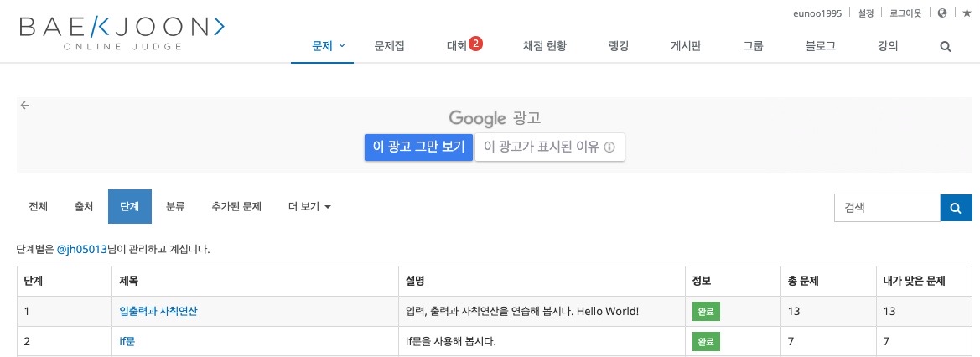This screenshot has width=980, height=357.
Task: Click the 이 광고 그만 보기 button
Action: [419, 147]
